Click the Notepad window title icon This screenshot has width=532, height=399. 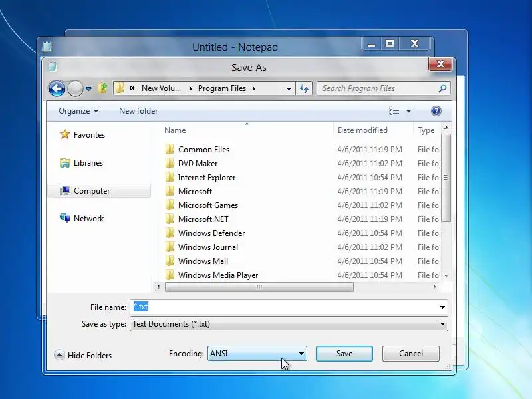pos(47,47)
